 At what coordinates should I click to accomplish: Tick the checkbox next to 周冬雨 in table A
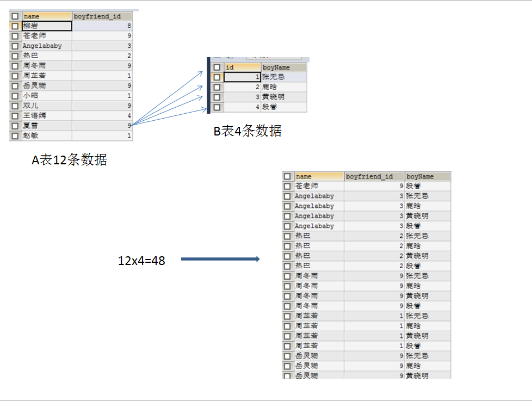coord(15,66)
